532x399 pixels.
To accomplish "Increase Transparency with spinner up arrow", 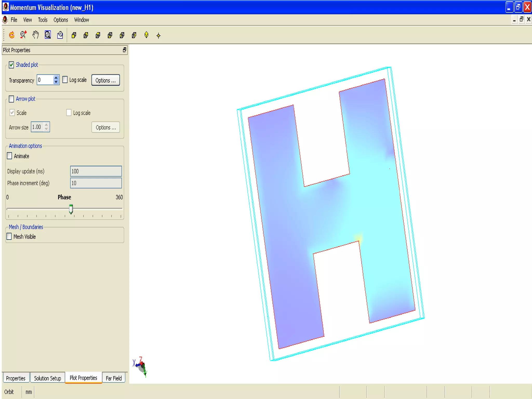I will pos(56,77).
